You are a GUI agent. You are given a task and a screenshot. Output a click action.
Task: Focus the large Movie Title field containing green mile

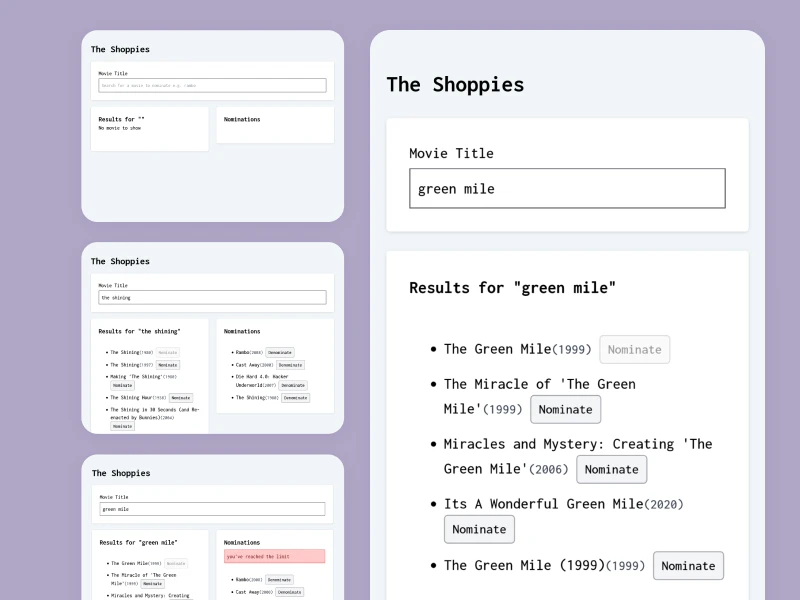pyautogui.click(x=567, y=188)
